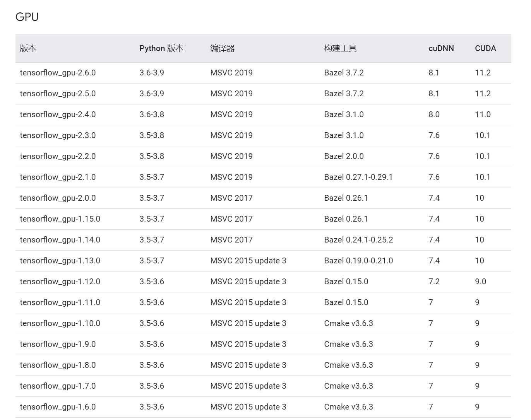Select tensorflow_gpu-2.0.0 cell

pyautogui.click(x=58, y=198)
